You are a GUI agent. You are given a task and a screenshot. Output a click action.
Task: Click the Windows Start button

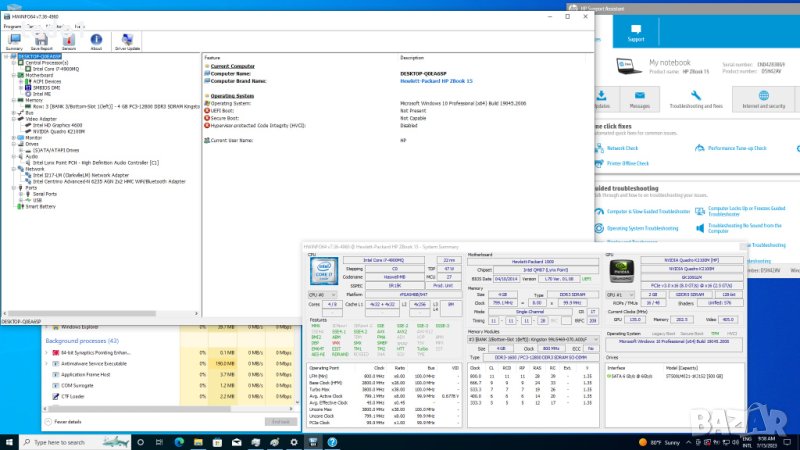coord(9,441)
